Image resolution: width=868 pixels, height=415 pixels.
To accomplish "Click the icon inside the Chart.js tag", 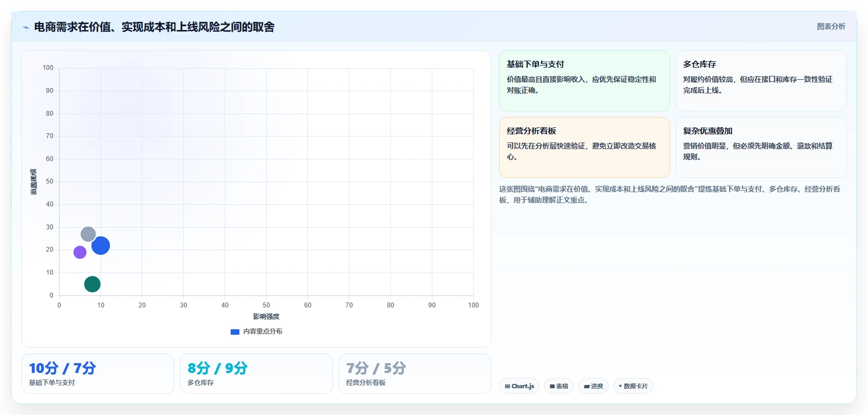I will click(507, 386).
